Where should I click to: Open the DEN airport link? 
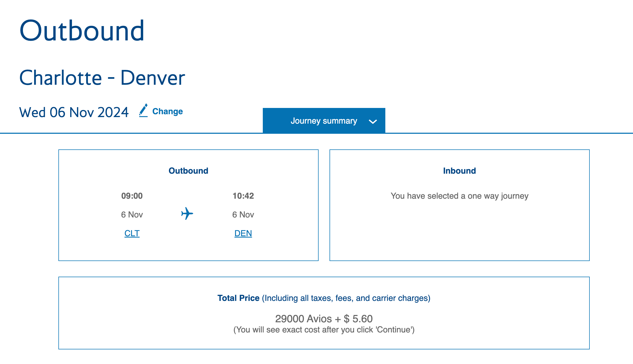243,233
